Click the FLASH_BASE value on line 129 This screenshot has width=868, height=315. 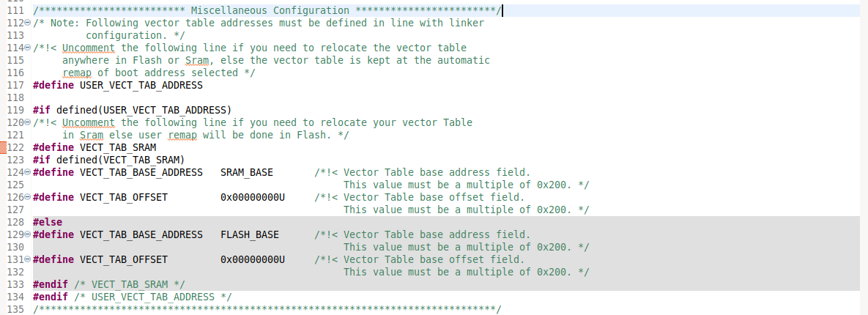point(249,235)
